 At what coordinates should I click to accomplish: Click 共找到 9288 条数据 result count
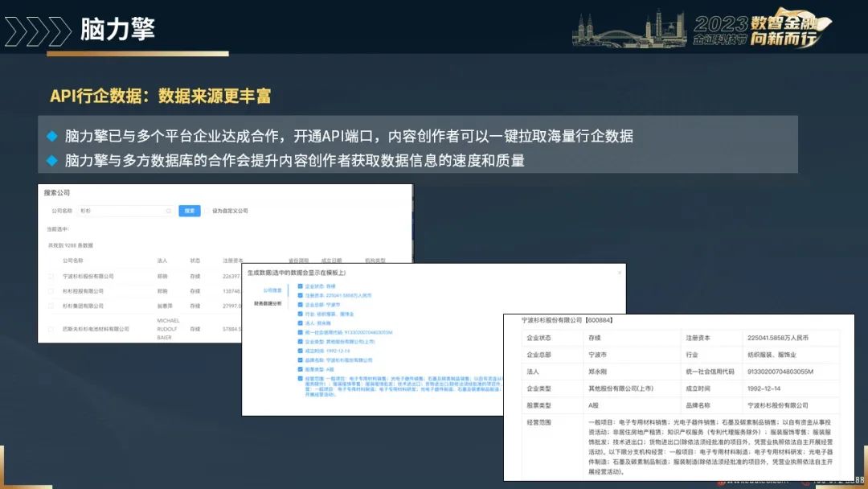[70, 245]
